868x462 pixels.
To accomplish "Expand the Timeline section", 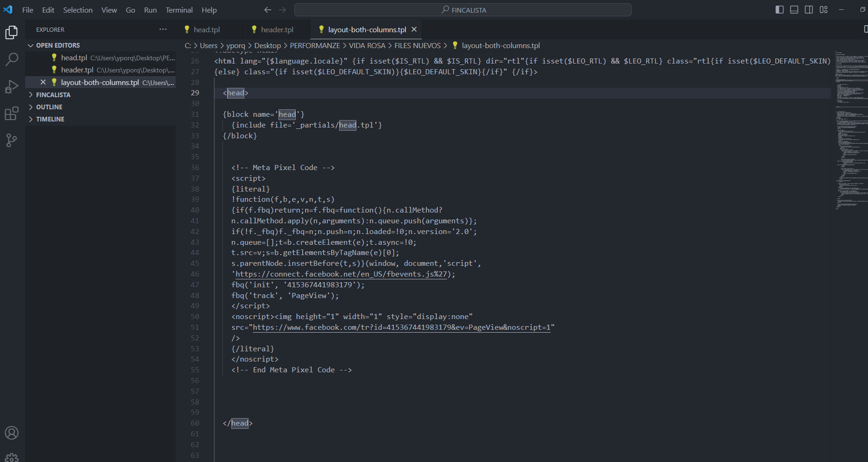I will pos(101,119).
